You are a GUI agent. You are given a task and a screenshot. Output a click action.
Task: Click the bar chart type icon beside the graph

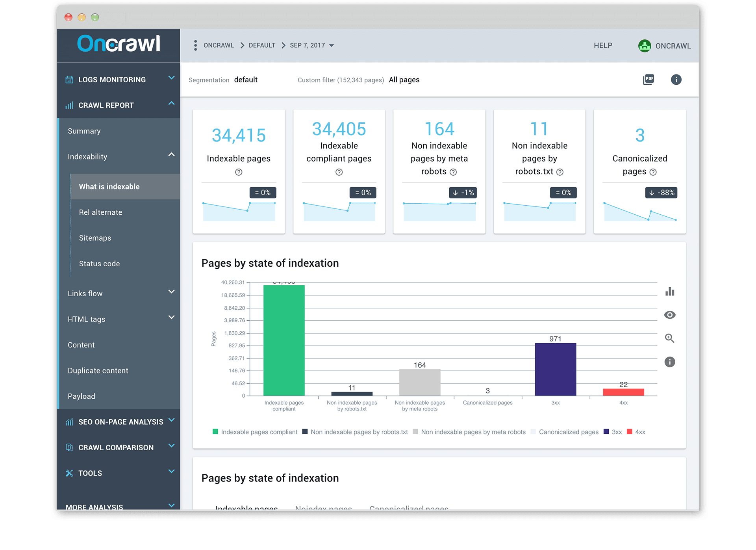670,292
